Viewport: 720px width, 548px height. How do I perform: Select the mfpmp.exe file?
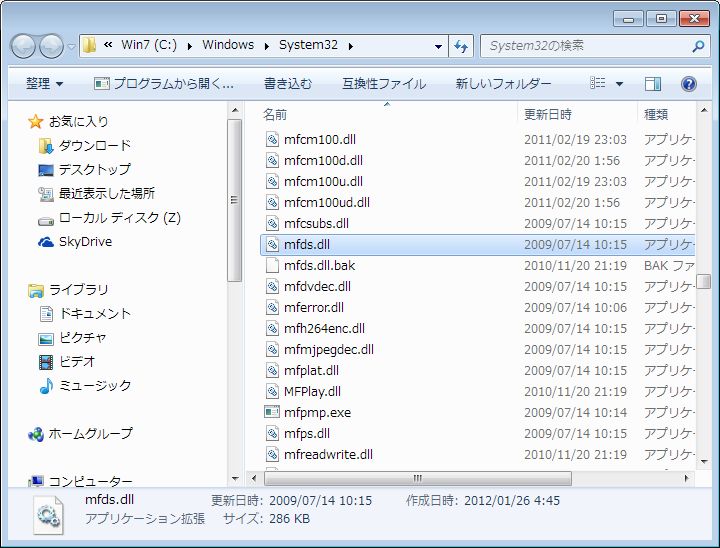(x=317, y=412)
